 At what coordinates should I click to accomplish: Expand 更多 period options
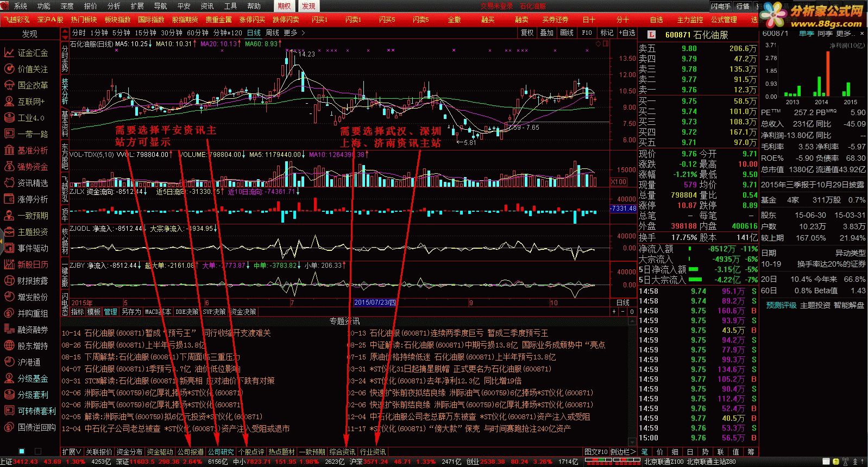[x=294, y=33]
